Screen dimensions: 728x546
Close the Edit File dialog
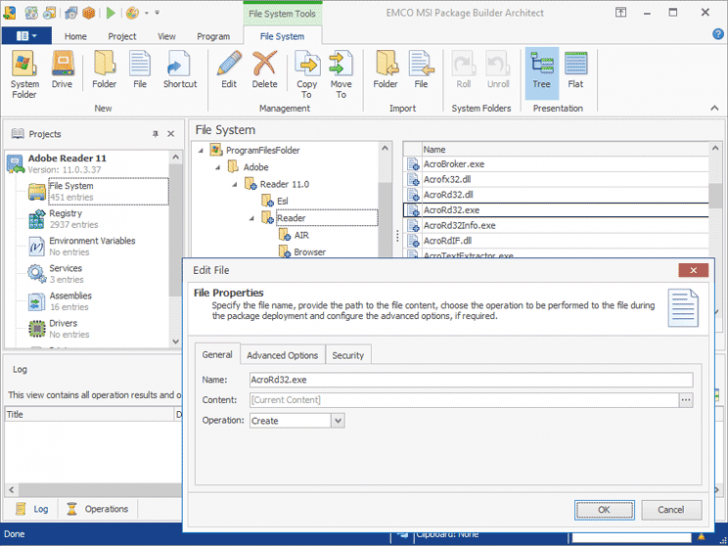coord(693,270)
